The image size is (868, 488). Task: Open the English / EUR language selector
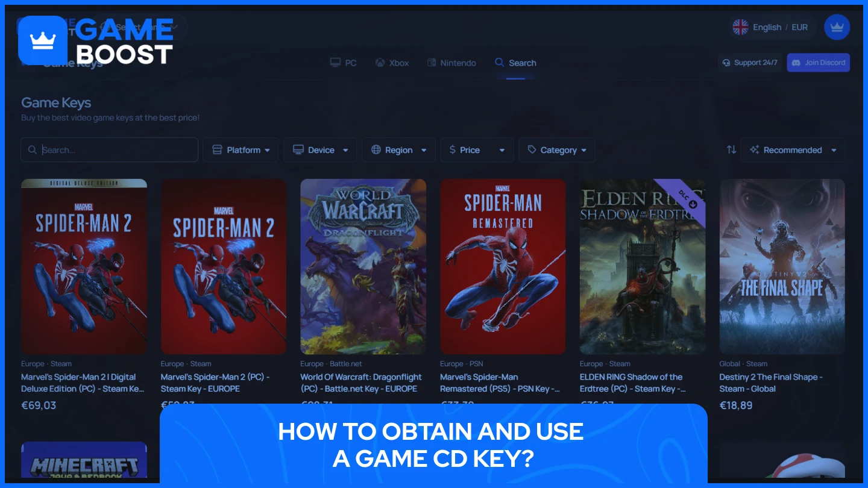(772, 27)
